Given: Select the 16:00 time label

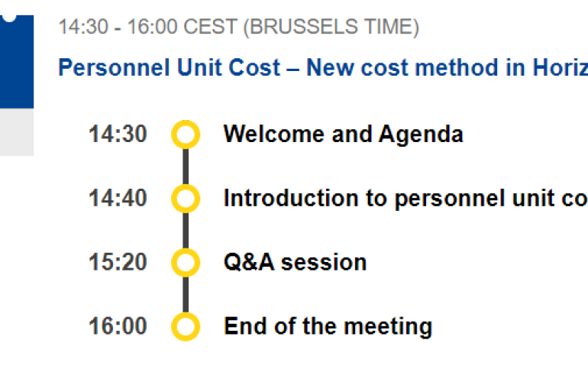Looking at the screenshot, I should [x=118, y=327].
